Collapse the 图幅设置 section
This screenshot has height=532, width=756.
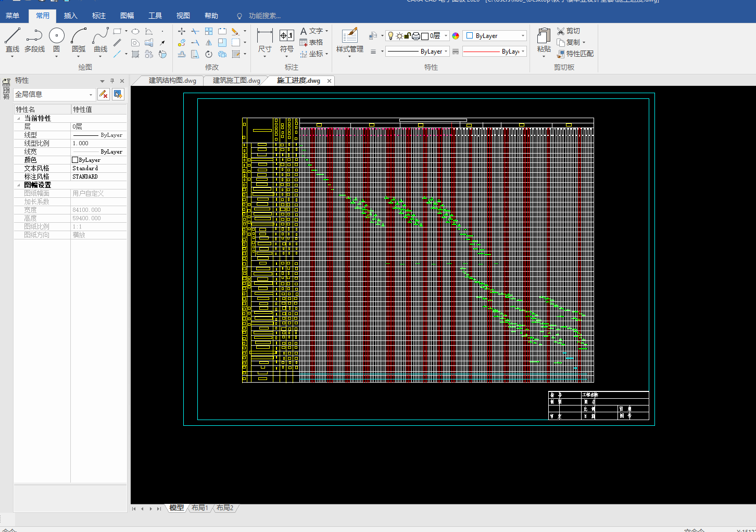pos(19,185)
